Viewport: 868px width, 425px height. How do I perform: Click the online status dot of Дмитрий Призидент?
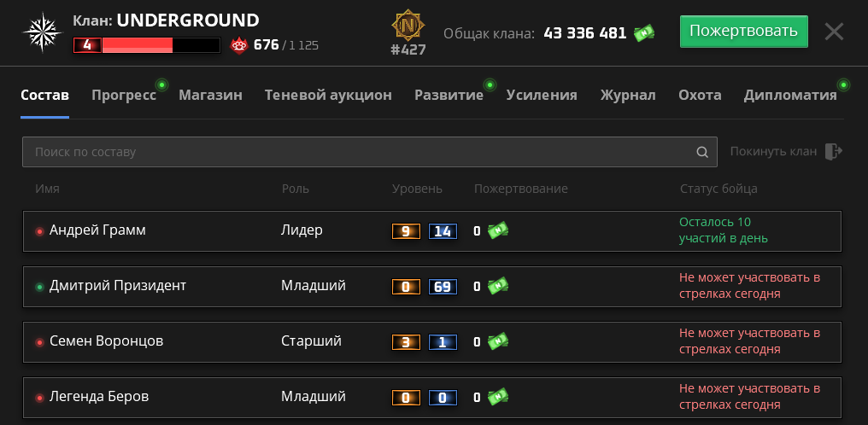[x=39, y=287]
